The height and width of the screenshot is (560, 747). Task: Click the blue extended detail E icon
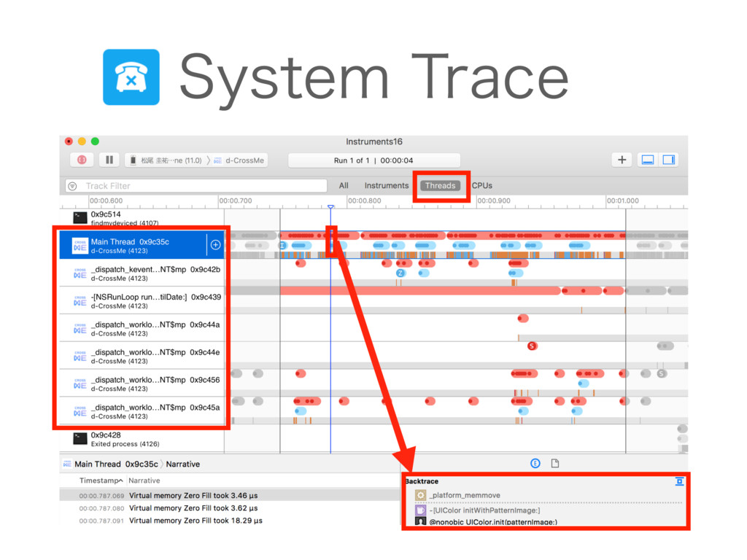[535, 463]
